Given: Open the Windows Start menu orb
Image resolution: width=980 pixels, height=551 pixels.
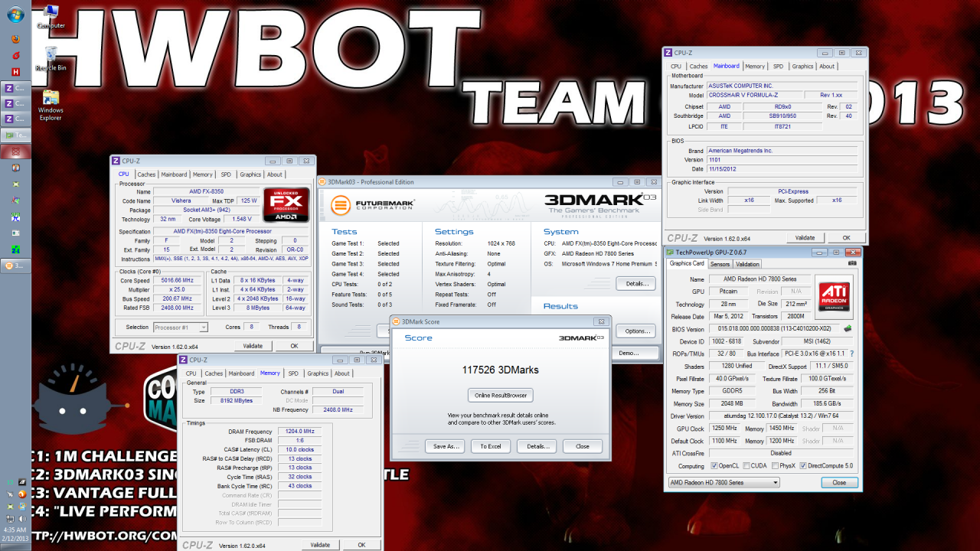Looking at the screenshot, I should pos(15,15).
